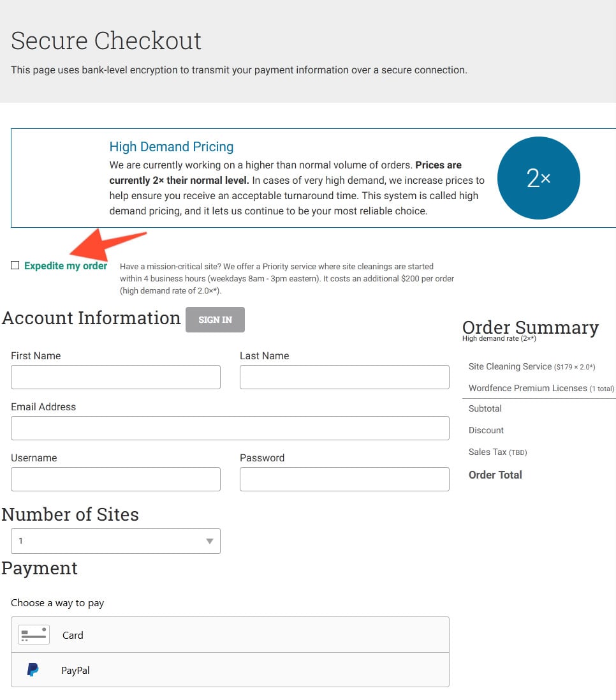Click the Username input box
The image size is (616, 700).
click(115, 479)
